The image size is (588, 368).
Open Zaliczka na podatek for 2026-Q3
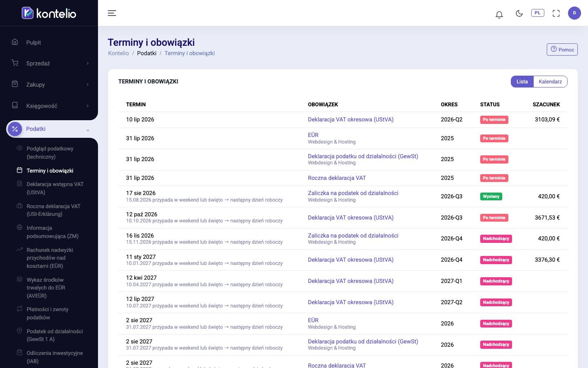353,193
